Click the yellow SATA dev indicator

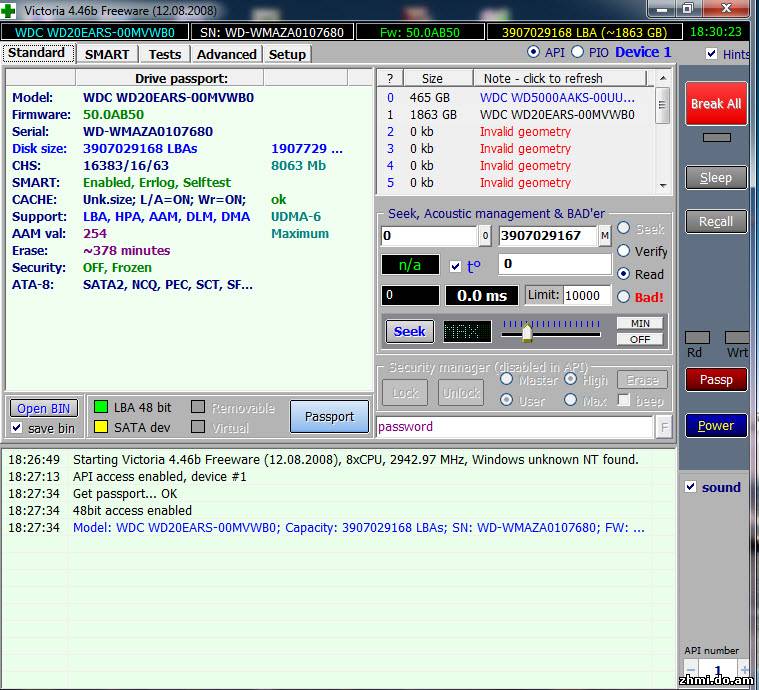coord(101,427)
